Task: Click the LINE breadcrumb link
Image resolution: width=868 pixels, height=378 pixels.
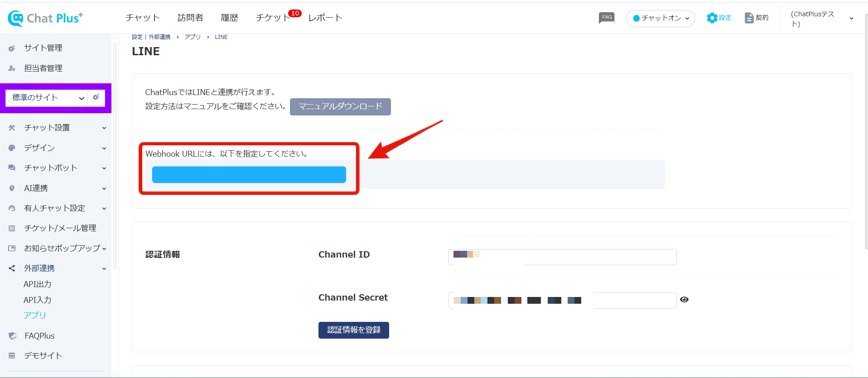Action: click(221, 37)
